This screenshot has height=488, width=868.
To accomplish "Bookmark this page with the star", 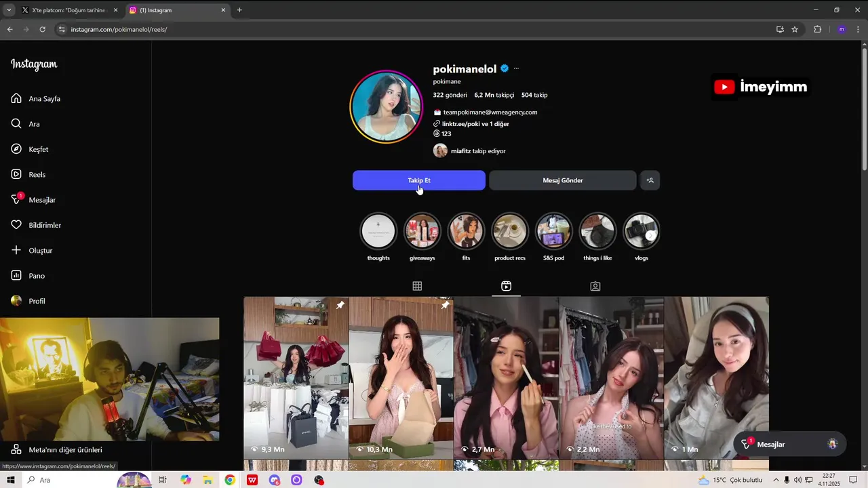I will (x=795, y=29).
